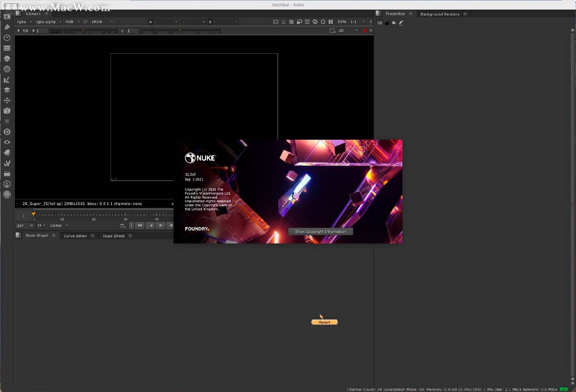The height and width of the screenshot is (392, 576).
Task: Open the Views nodes eye menu
Action: 7,142
